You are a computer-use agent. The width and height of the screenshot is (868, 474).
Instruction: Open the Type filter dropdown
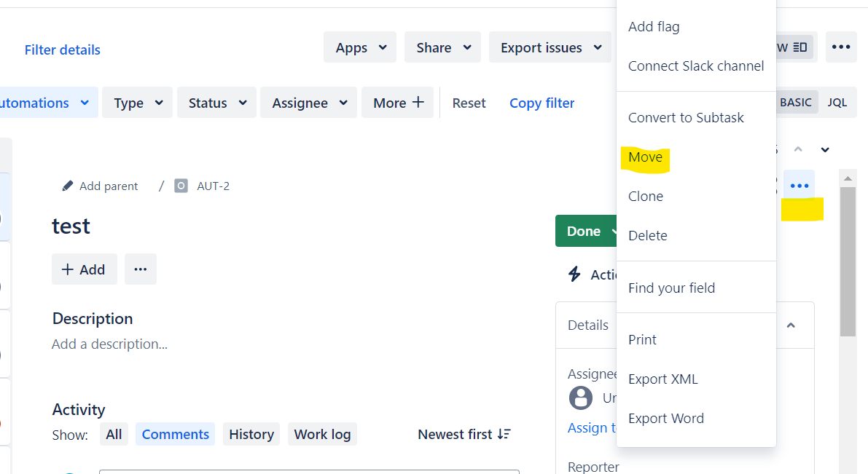click(x=137, y=102)
